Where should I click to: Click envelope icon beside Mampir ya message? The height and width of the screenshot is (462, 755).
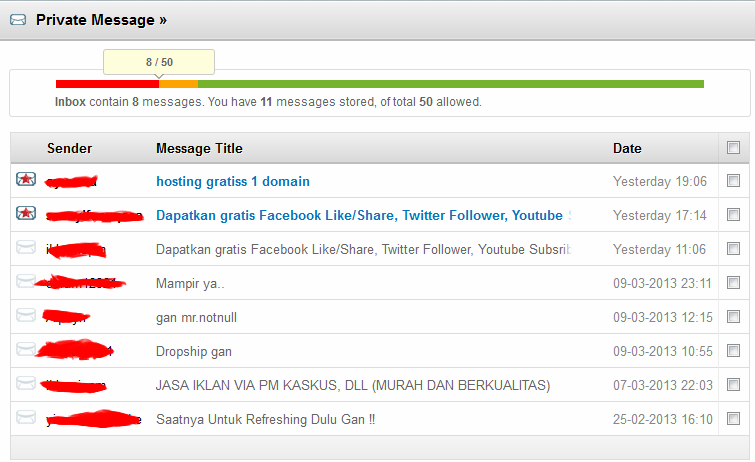tap(26, 281)
